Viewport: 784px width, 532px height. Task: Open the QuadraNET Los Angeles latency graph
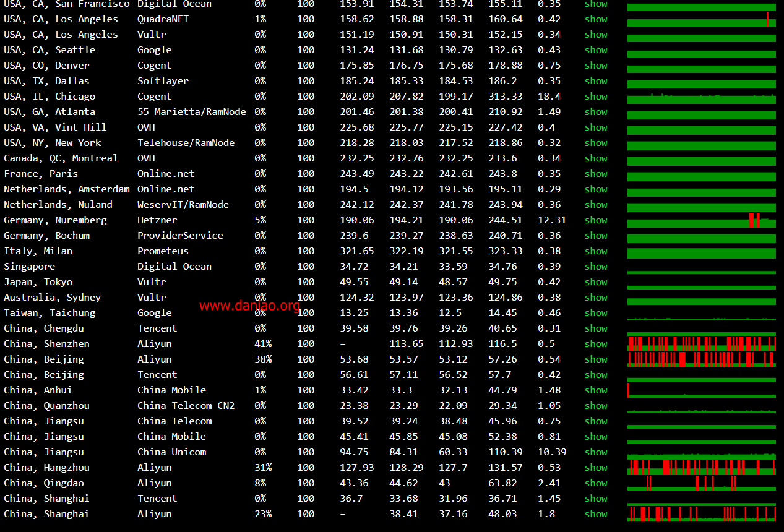[702, 19]
